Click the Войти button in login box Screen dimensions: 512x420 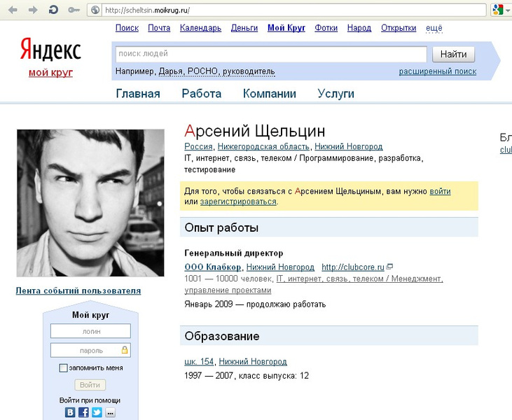[90, 385]
